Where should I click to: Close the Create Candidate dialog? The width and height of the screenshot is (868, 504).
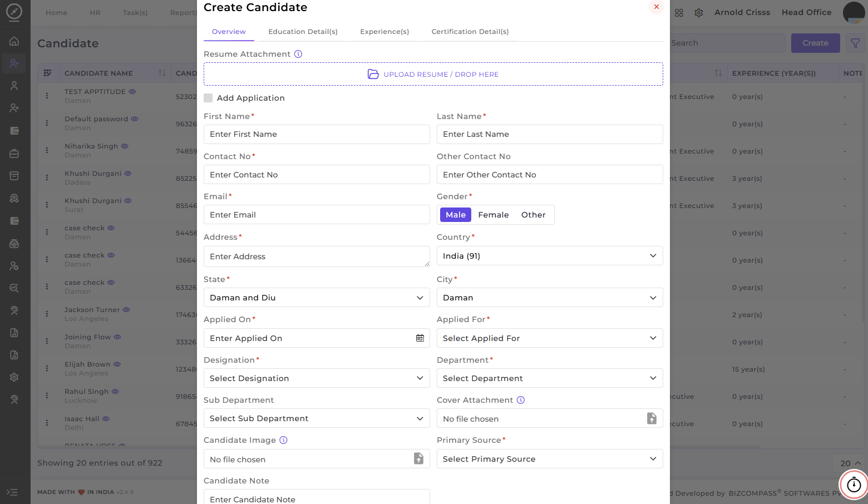point(657,7)
